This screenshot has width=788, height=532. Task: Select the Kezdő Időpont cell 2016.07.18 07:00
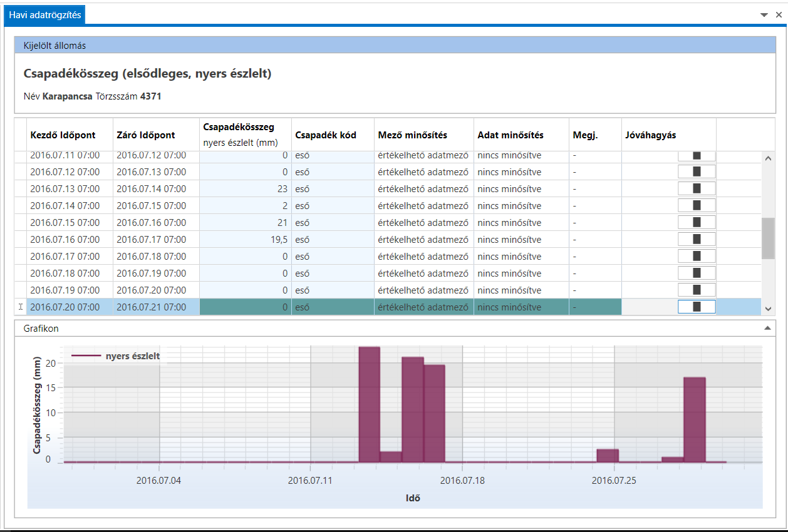(70, 273)
